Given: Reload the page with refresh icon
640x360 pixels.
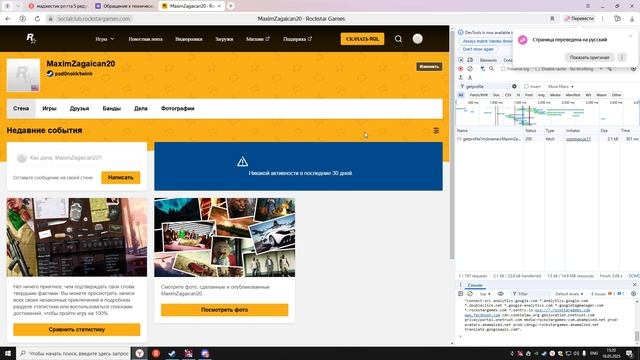Looking at the screenshot, I should coord(37,19).
